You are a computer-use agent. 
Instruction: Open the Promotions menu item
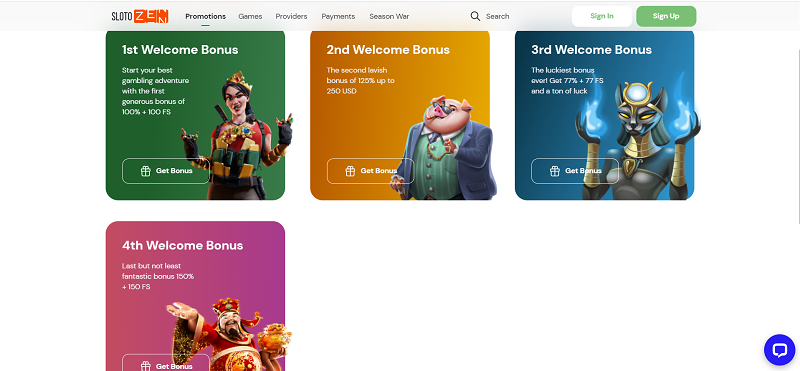point(206,16)
